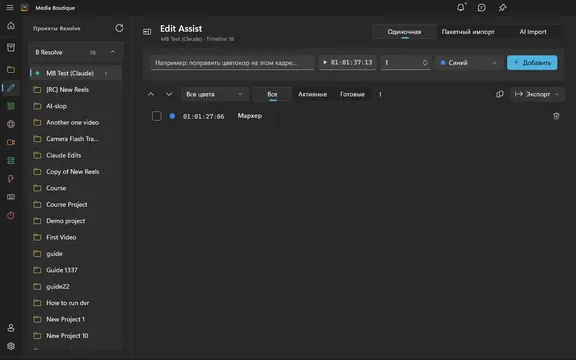Switch to the AI Import tab
This screenshot has height=360, width=576.
(533, 32)
